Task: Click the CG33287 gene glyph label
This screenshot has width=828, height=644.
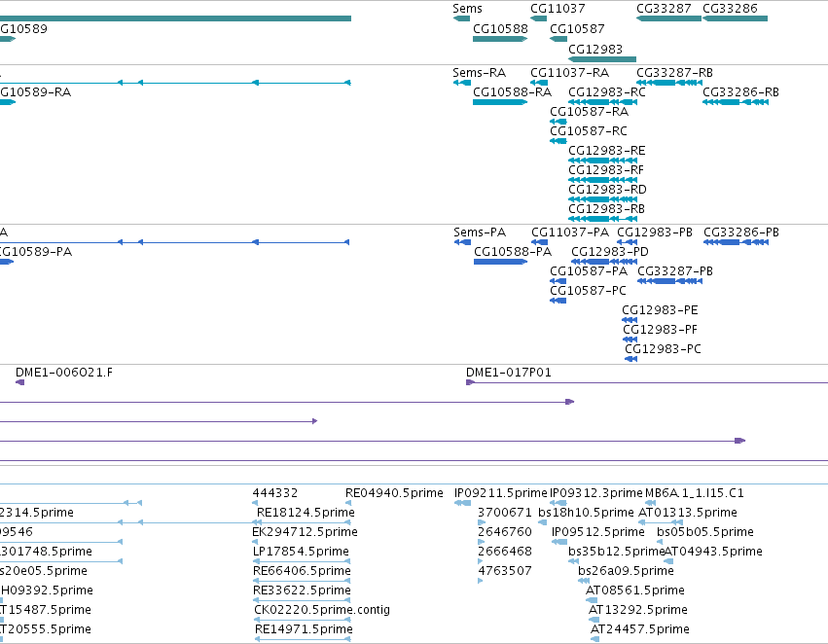Action: 664,9
